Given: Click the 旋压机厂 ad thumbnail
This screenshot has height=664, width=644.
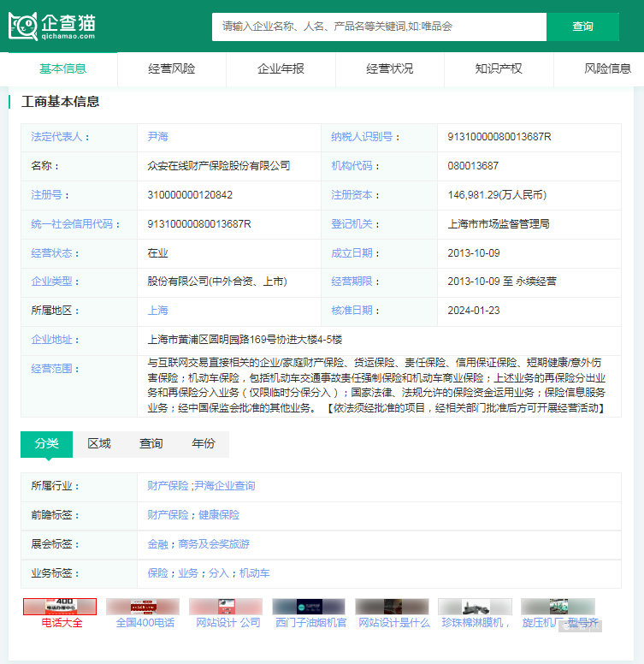Looking at the screenshot, I should click(558, 607).
